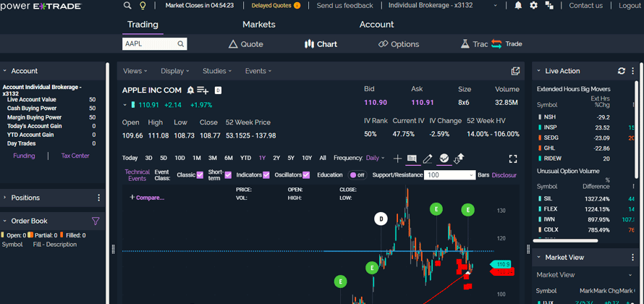644x304 pixels.
Task: Pop out the chart into a new window
Action: click(515, 71)
